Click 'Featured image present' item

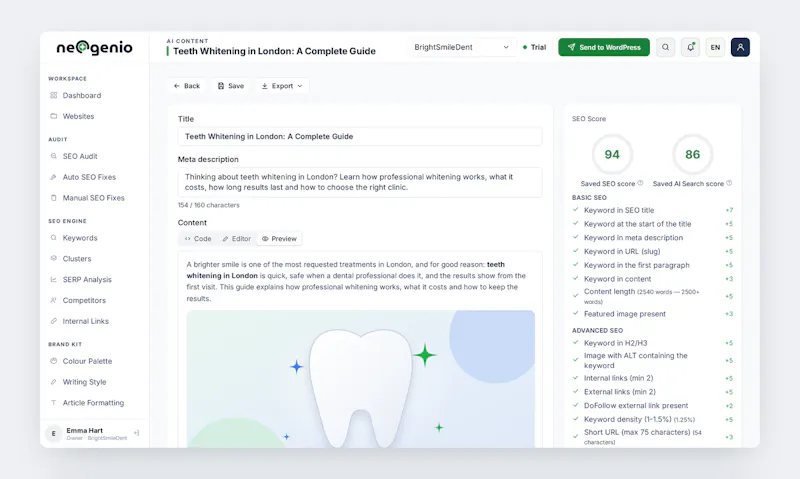pyautogui.click(x=653, y=314)
